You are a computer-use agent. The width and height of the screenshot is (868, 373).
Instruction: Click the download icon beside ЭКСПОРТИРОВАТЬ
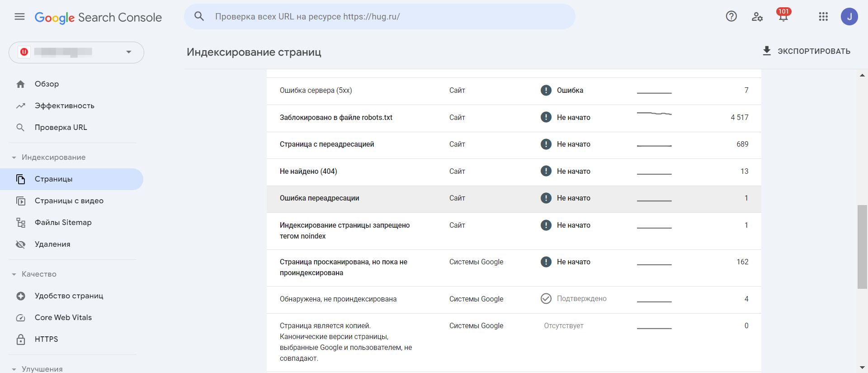(767, 51)
